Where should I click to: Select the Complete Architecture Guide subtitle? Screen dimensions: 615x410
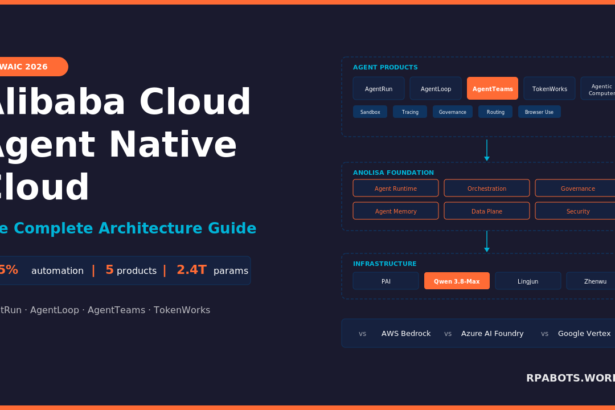(x=128, y=228)
